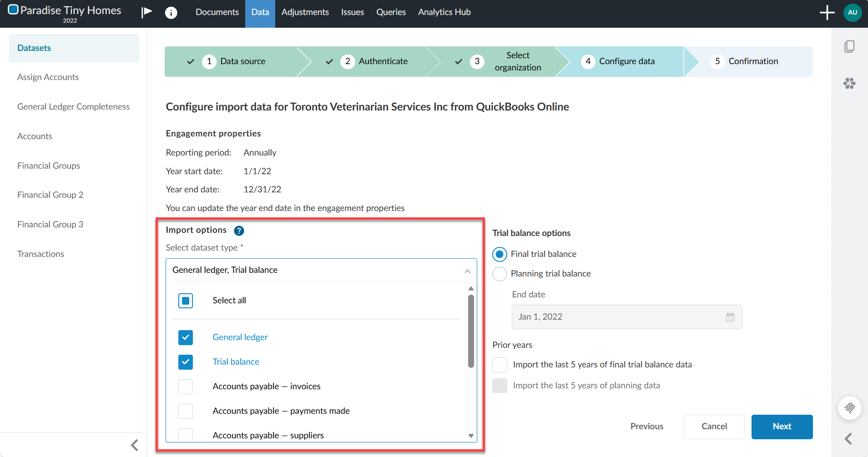Open the AU user avatar menu

852,12
